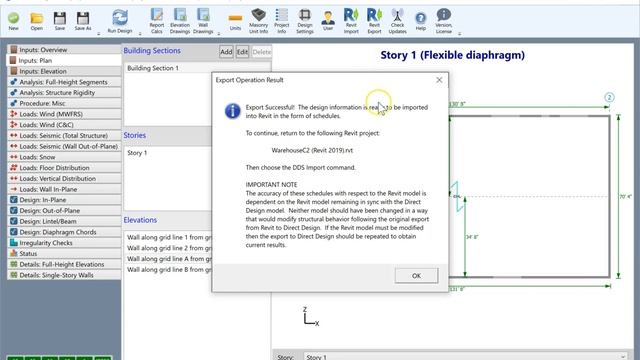Open the Design: Lintel/Beam page

[x=64, y=221]
